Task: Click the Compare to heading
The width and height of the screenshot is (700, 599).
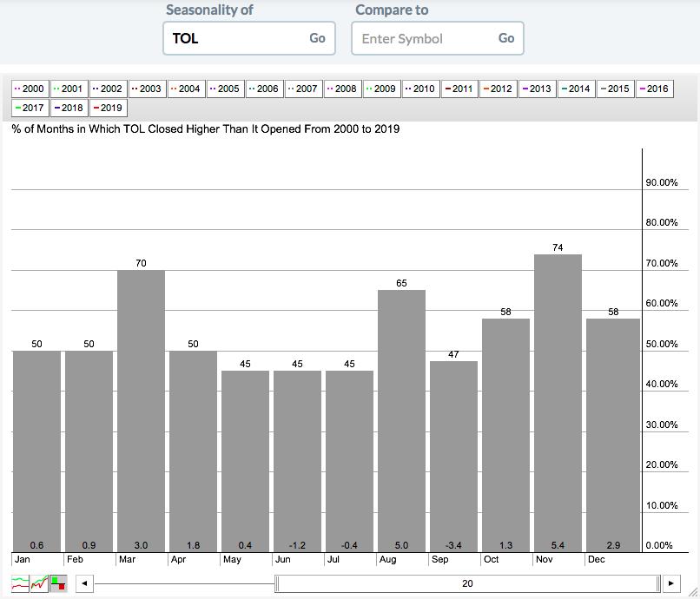Action: click(x=392, y=10)
